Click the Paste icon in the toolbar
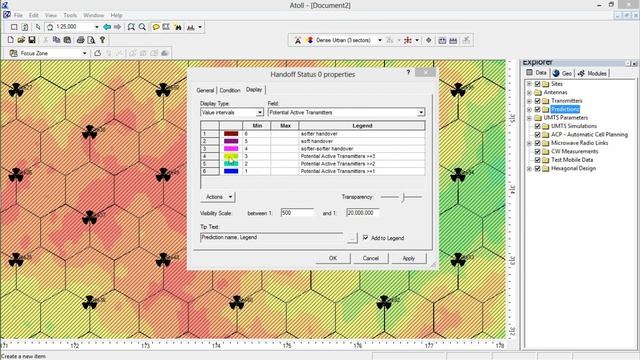The image size is (640, 360). point(67,40)
